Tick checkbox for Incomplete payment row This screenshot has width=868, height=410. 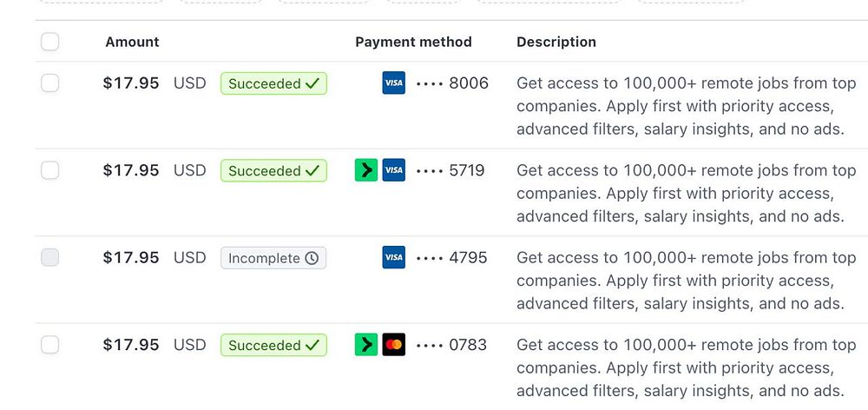coord(50,257)
